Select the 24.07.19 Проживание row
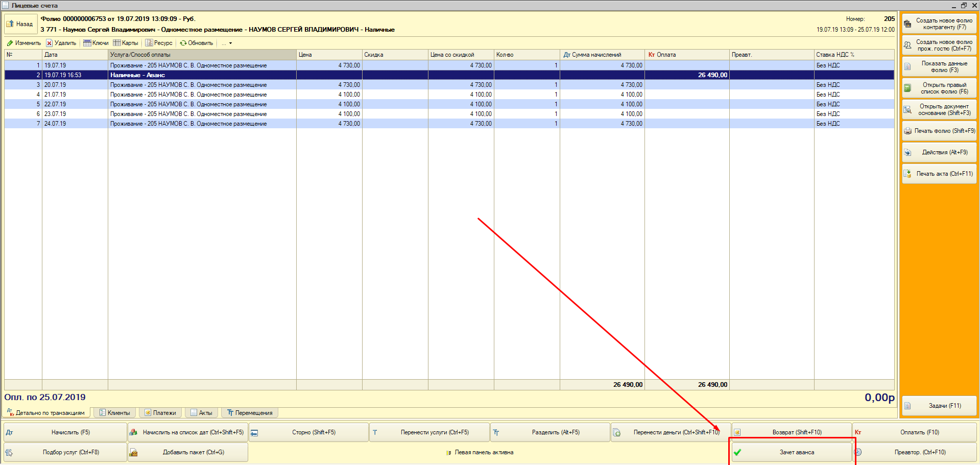Viewport: 980px width, 465px height. click(x=449, y=124)
